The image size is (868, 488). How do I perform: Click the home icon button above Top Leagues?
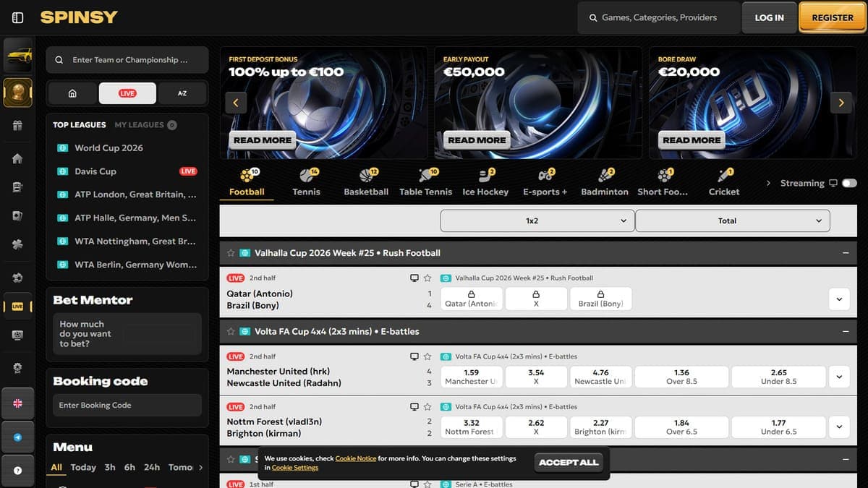pyautogui.click(x=72, y=93)
